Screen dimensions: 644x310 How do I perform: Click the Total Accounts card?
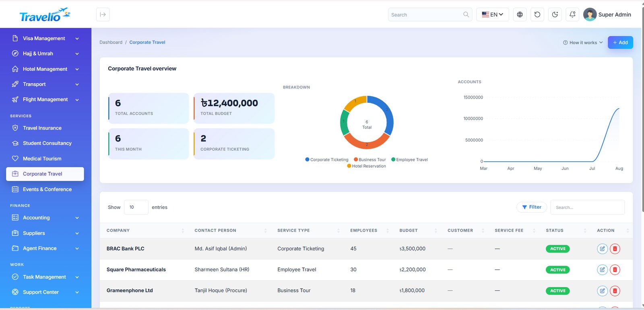click(149, 108)
